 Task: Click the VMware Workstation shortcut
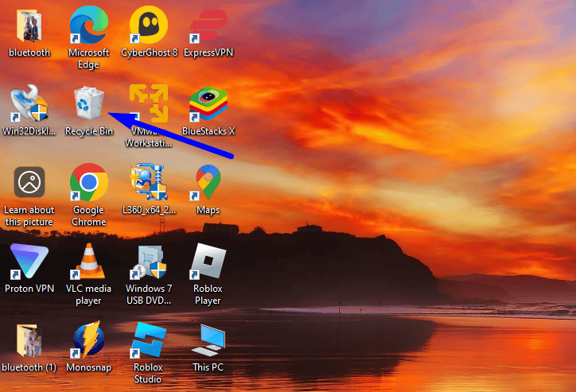point(149,105)
